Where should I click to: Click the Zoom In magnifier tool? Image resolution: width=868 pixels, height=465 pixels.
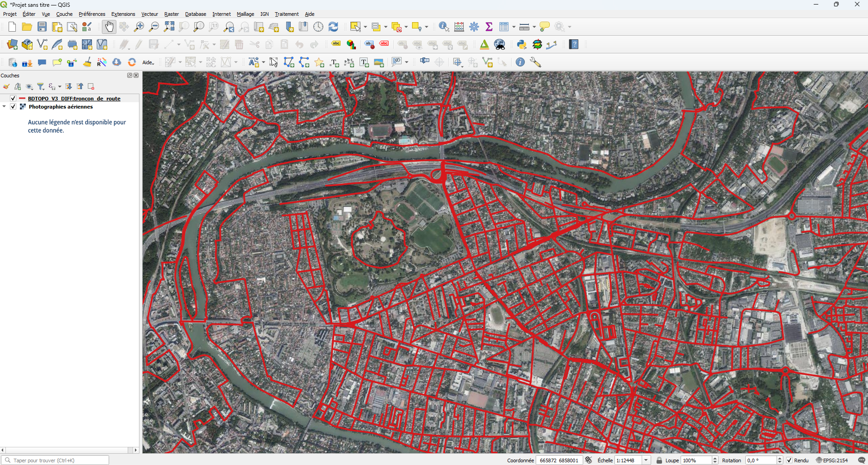[x=139, y=27]
